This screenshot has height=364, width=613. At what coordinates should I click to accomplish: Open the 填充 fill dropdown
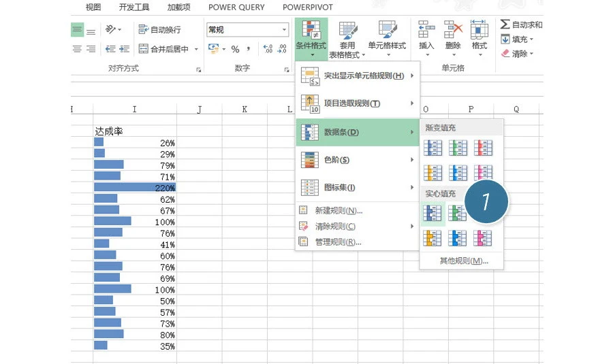pyautogui.click(x=519, y=39)
